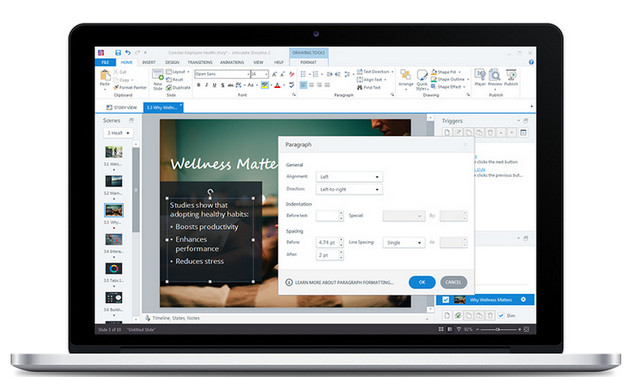Click the Arrange icon in the Drawing group
The image size is (640, 377).
click(406, 78)
